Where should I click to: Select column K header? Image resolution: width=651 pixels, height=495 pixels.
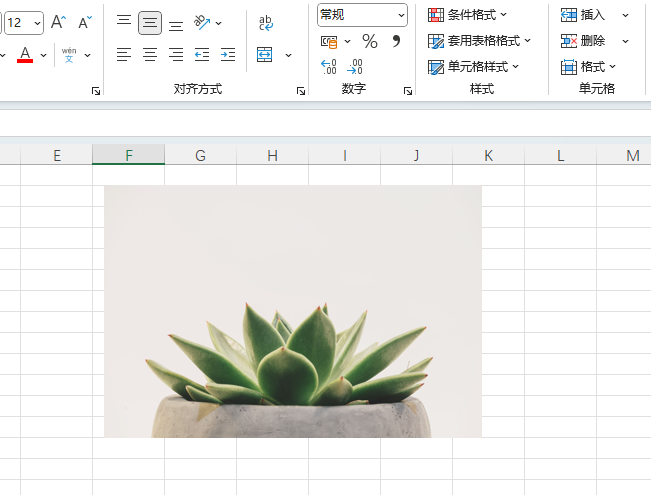[489, 155]
